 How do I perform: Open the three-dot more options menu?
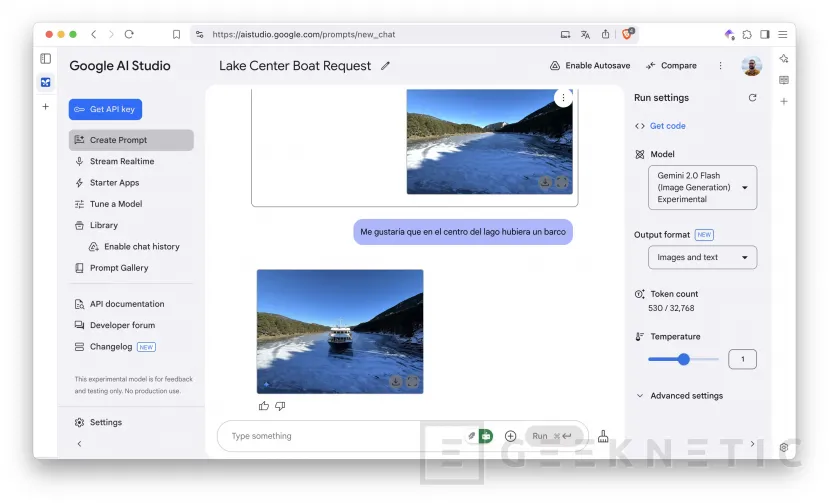coord(720,66)
